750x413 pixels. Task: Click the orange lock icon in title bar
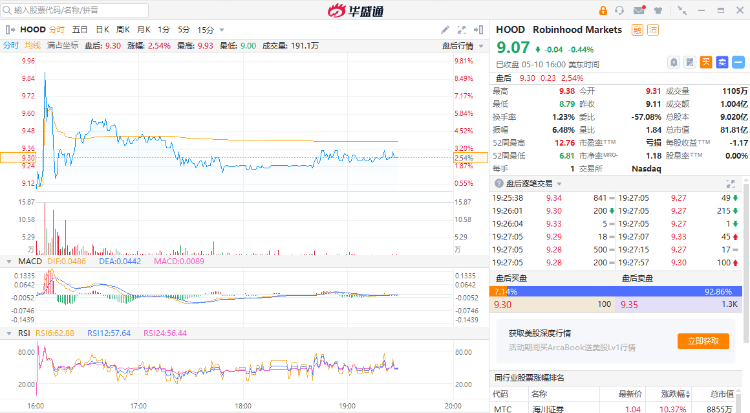pos(603,11)
